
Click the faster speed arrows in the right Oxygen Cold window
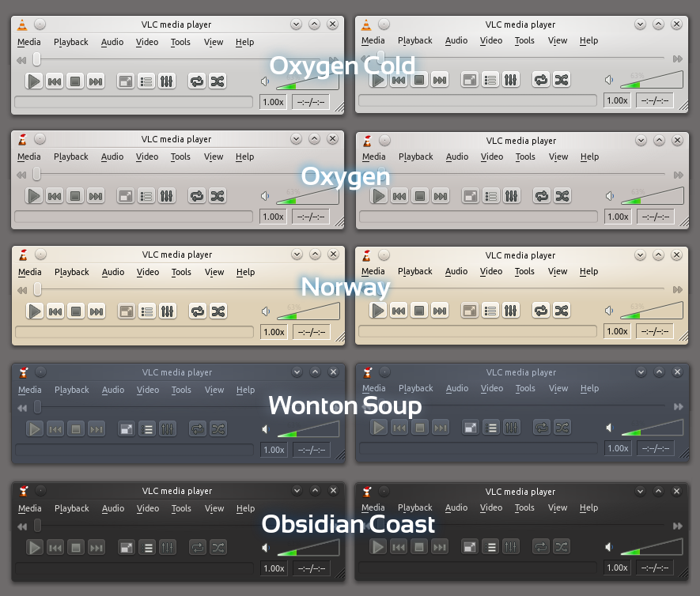(678, 58)
